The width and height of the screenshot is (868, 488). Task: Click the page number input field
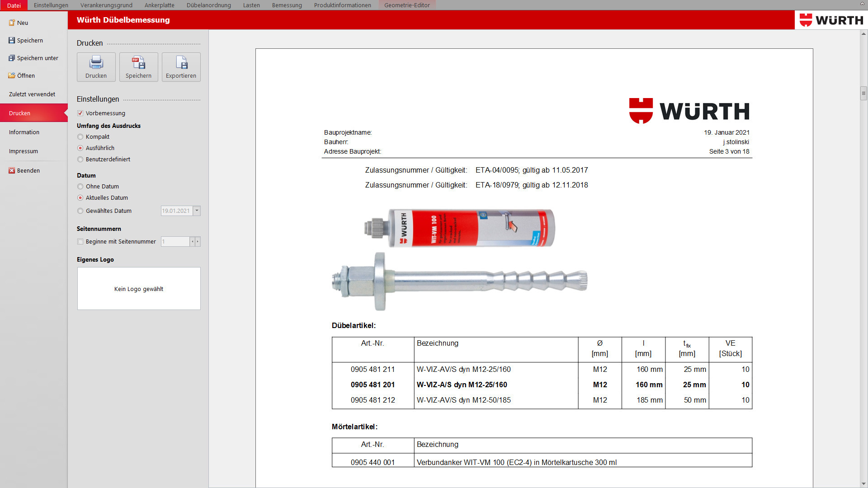[x=175, y=242]
